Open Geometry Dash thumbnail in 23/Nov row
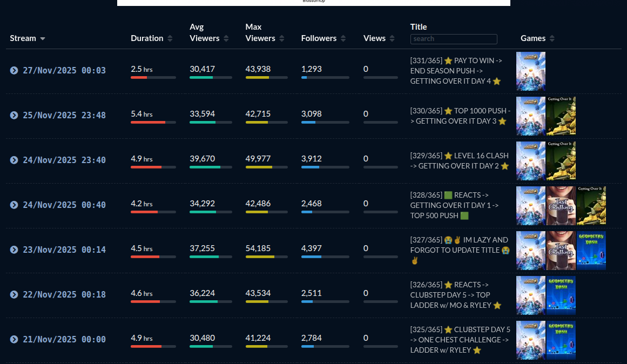The image size is (627, 364). 591,251
